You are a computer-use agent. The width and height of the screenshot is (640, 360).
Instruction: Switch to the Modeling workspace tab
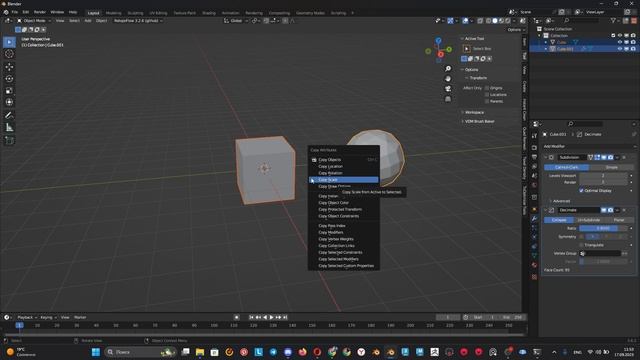(113, 13)
